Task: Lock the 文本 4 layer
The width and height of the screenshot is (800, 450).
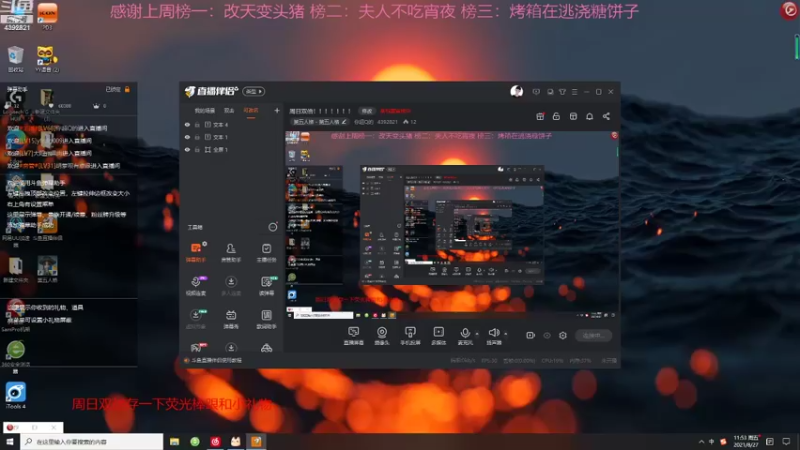Action: (x=197, y=124)
